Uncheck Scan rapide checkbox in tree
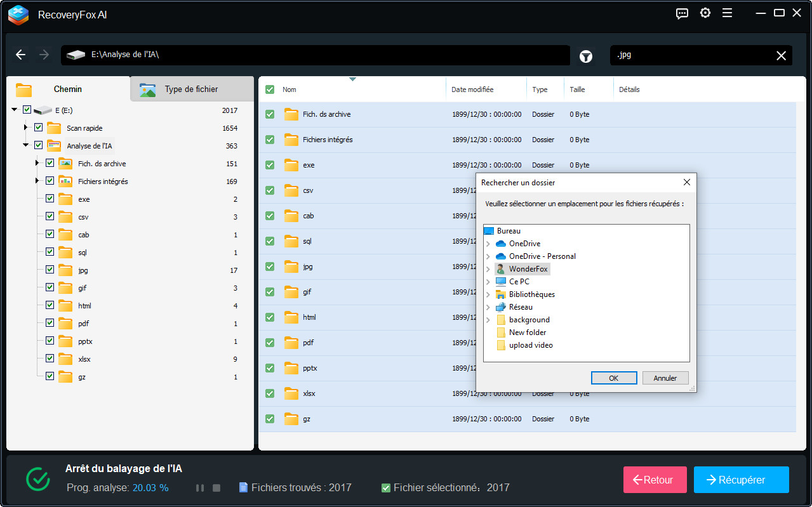 tap(38, 128)
